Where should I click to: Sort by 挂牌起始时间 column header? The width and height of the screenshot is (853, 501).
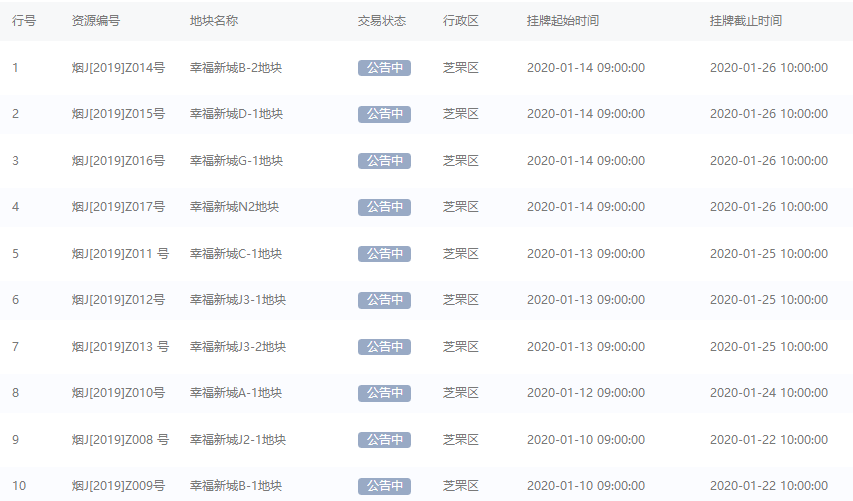coord(563,21)
